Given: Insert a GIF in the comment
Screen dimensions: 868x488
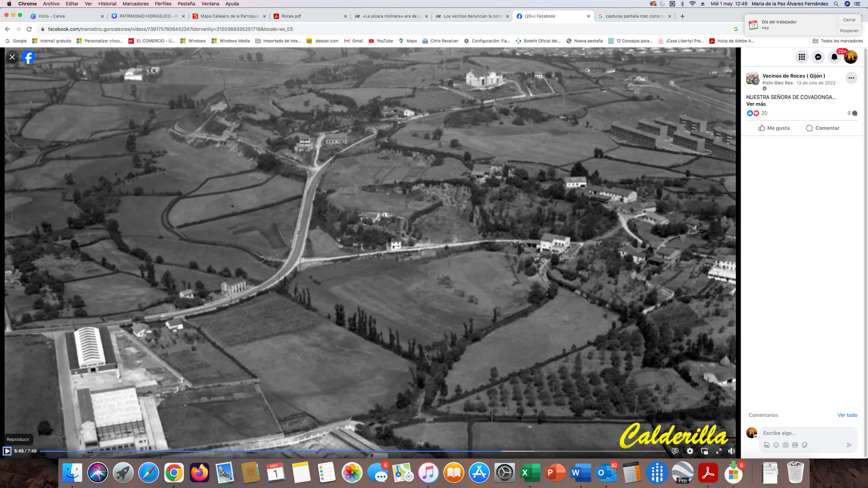Looking at the screenshot, I should click(795, 445).
